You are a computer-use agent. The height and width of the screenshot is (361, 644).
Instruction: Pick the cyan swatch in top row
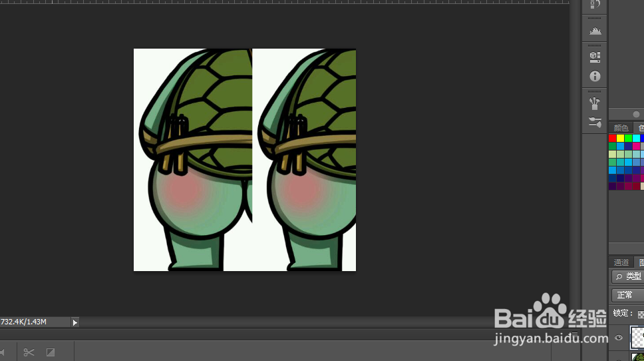[636, 138]
